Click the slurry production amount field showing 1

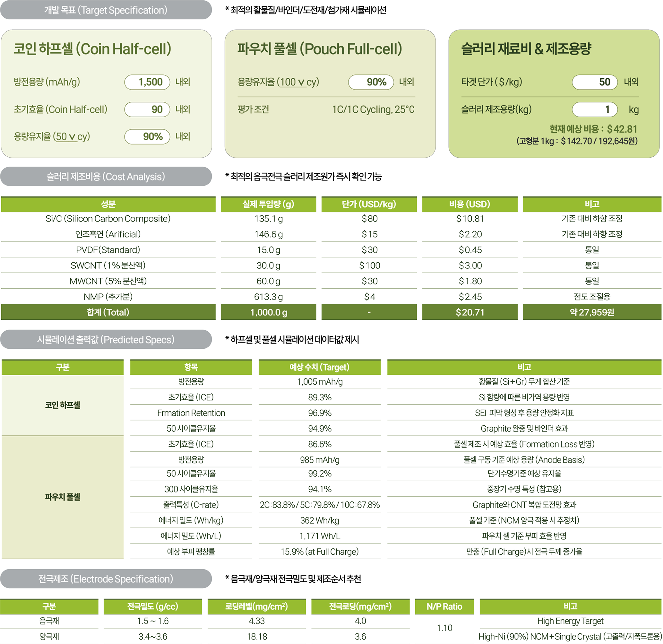(594, 109)
